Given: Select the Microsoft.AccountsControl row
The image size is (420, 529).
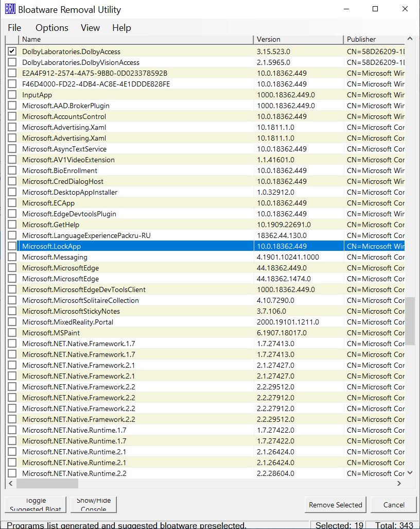Looking at the screenshot, I should tap(205, 116).
